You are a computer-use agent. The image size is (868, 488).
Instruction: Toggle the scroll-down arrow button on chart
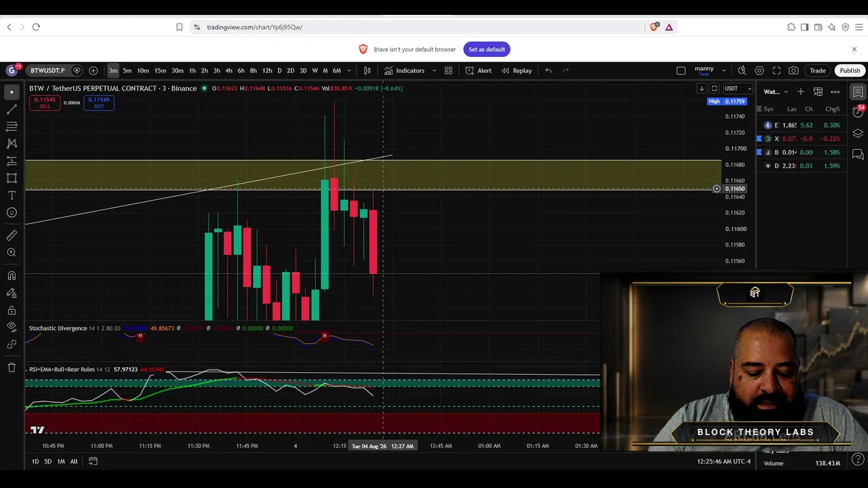pos(702,89)
